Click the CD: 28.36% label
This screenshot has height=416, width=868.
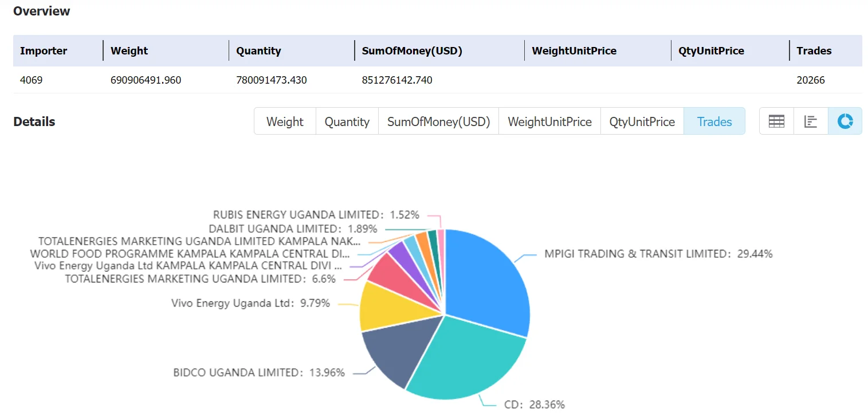pos(534,405)
